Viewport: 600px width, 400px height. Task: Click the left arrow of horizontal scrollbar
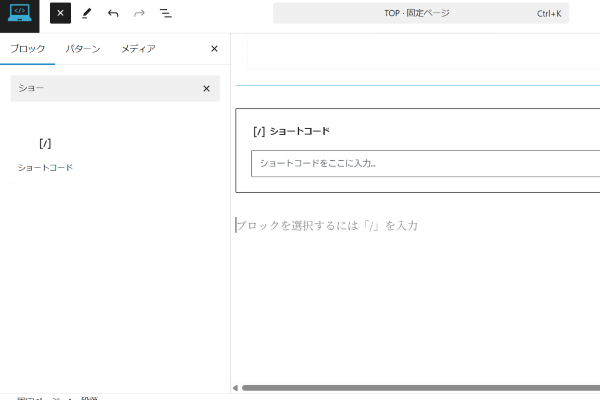click(235, 388)
